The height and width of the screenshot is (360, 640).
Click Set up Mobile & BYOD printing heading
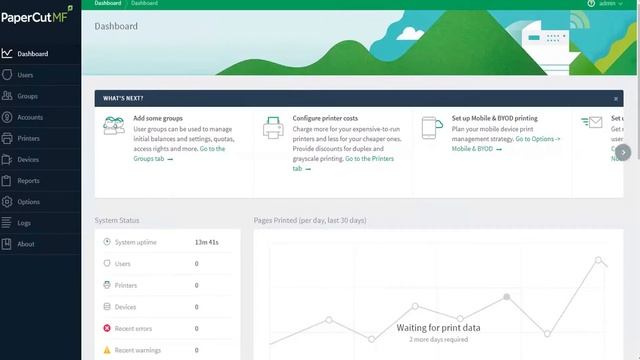pyautogui.click(x=495, y=118)
